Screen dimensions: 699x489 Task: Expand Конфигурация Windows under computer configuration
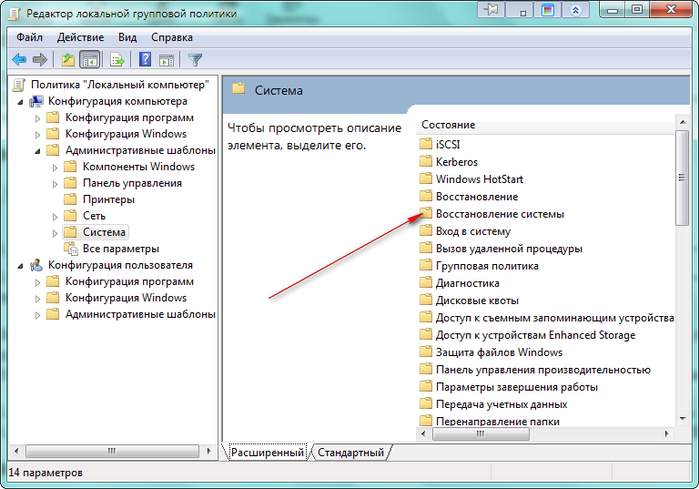pyautogui.click(x=37, y=135)
